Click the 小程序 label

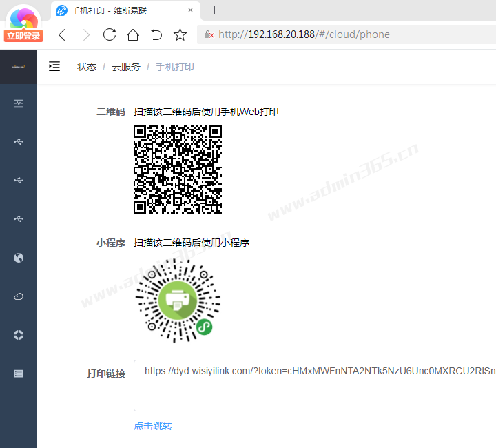111,243
